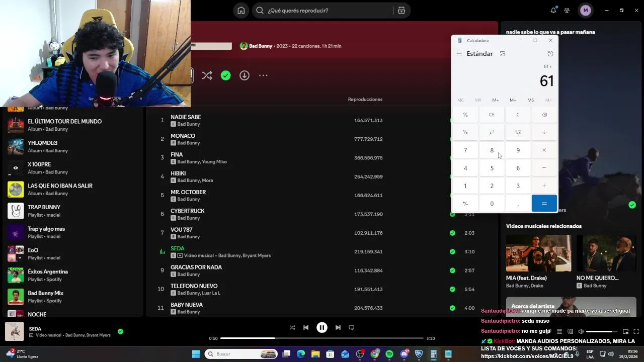Click the Spotify search field '¿Qué querés reproducir?'
Viewport: 644px width, 362px height.
click(x=323, y=11)
